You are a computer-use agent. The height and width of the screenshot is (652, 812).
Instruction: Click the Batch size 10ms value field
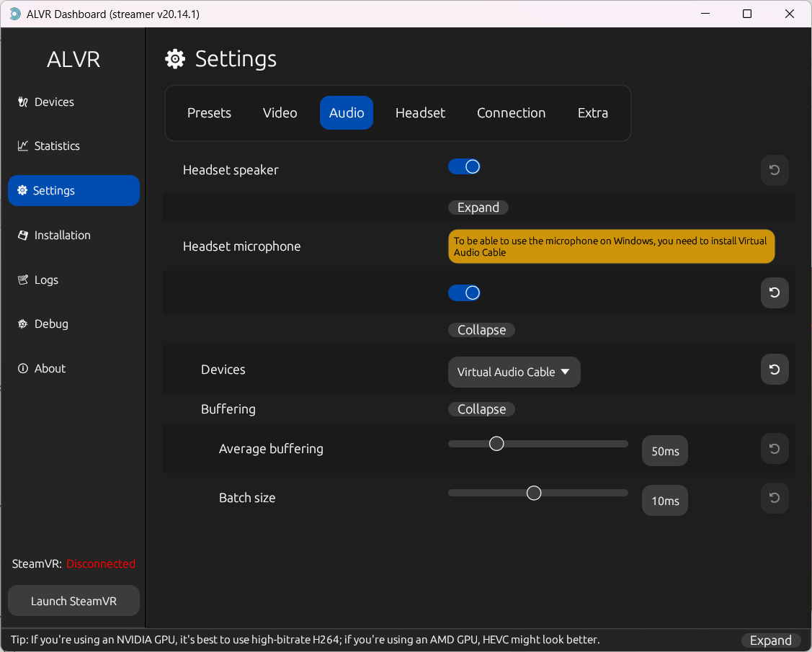pyautogui.click(x=665, y=501)
